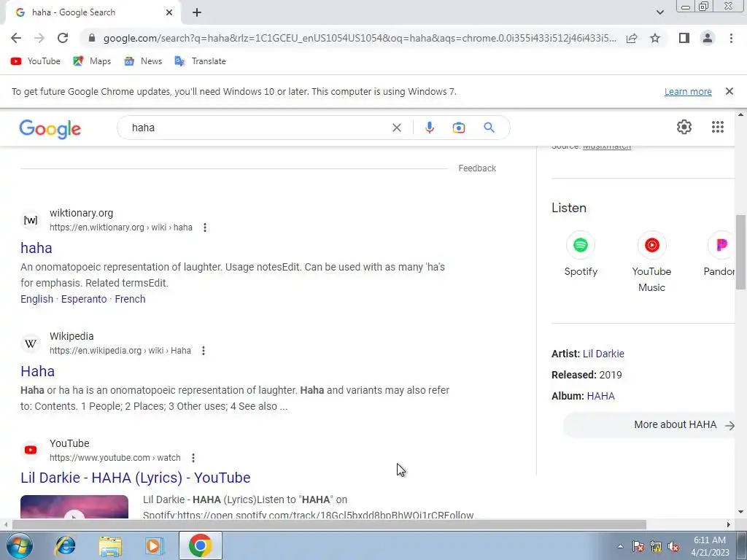The height and width of the screenshot is (560, 747).
Task: Open the Lil Darkie artist link
Action: [x=603, y=354]
